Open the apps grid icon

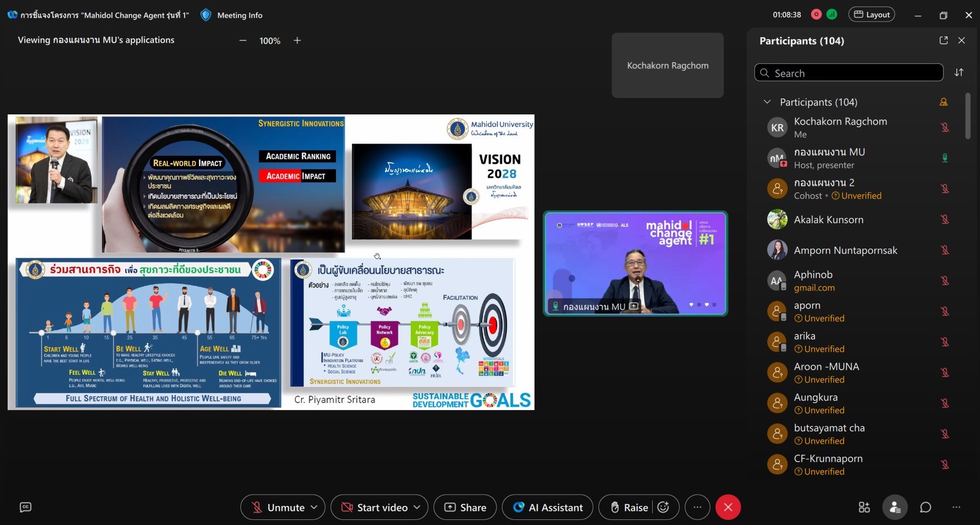pos(864,507)
